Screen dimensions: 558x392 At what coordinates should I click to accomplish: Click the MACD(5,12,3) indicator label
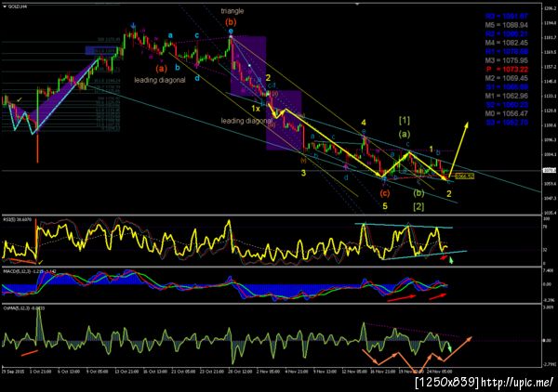(x=29, y=271)
